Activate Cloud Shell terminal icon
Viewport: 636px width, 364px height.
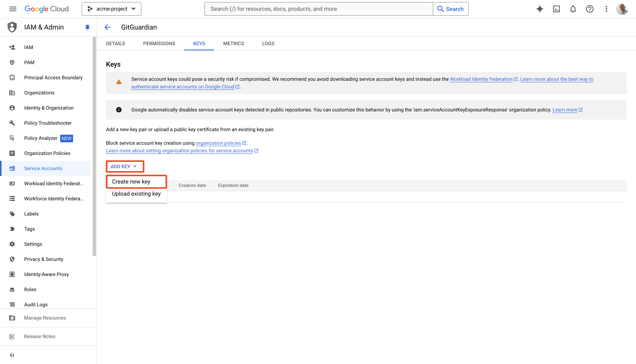tap(556, 9)
